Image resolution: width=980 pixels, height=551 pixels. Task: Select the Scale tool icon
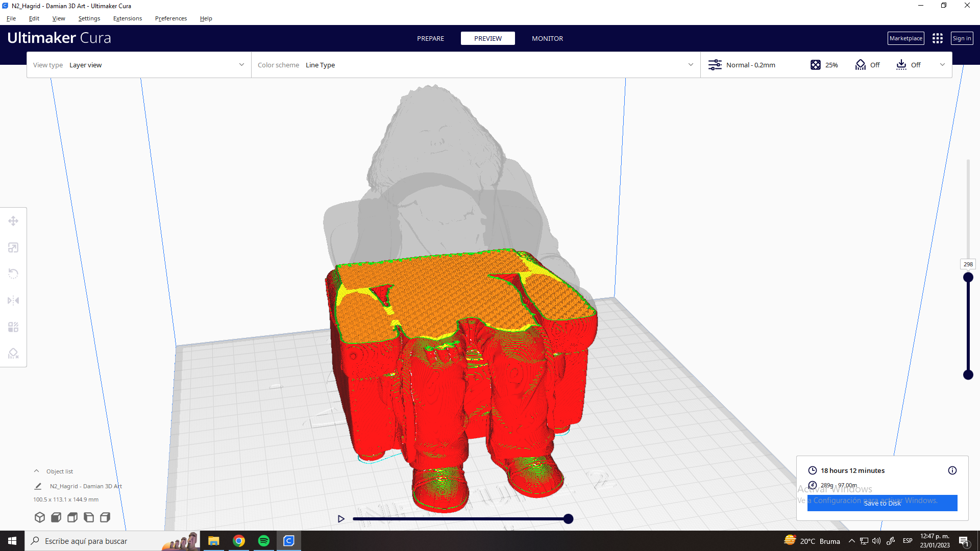coord(13,247)
